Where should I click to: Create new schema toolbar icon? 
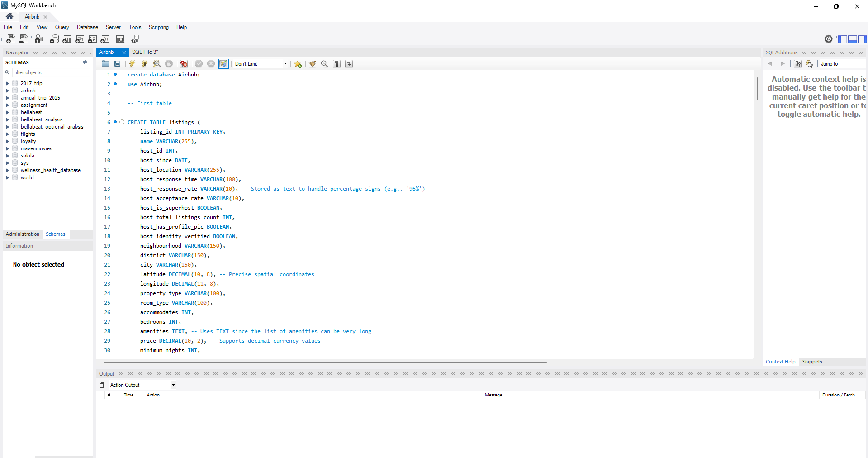tap(54, 39)
